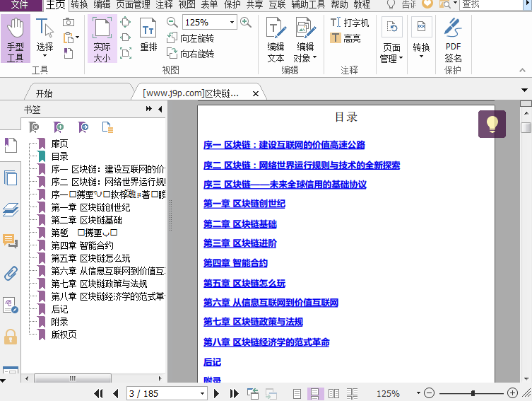Enable facing pages view mode

(333, 393)
